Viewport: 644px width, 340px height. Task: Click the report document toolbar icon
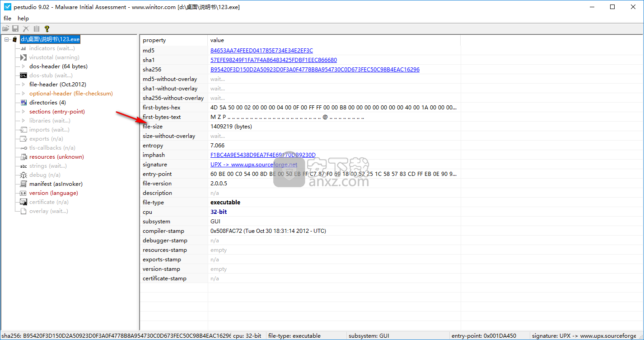(x=37, y=28)
